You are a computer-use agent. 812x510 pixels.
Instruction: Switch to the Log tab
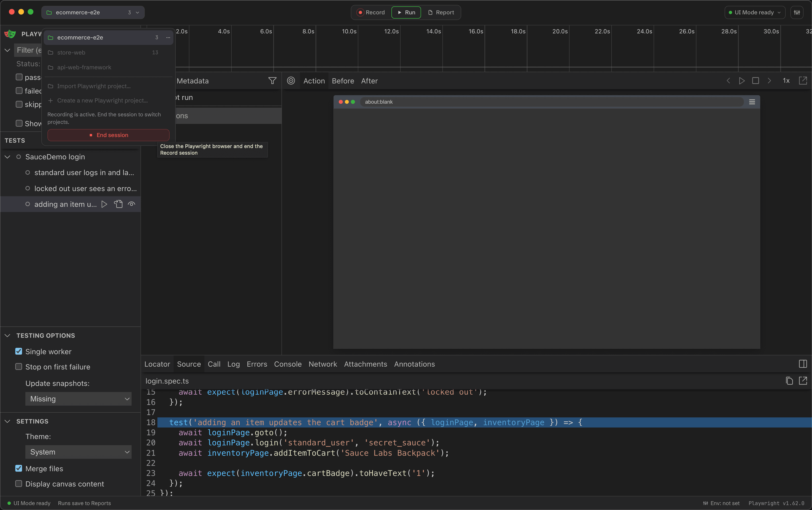[x=233, y=364]
